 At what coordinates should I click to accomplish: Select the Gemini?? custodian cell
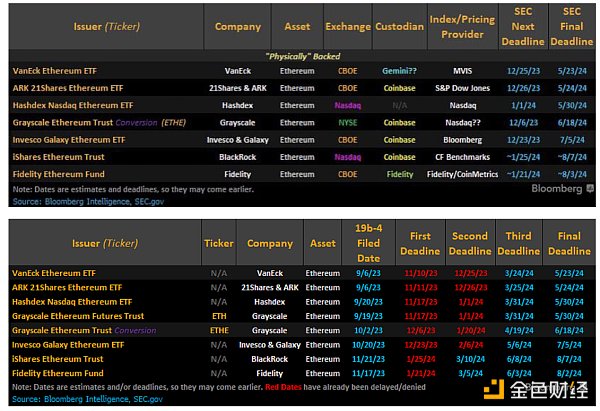399,72
